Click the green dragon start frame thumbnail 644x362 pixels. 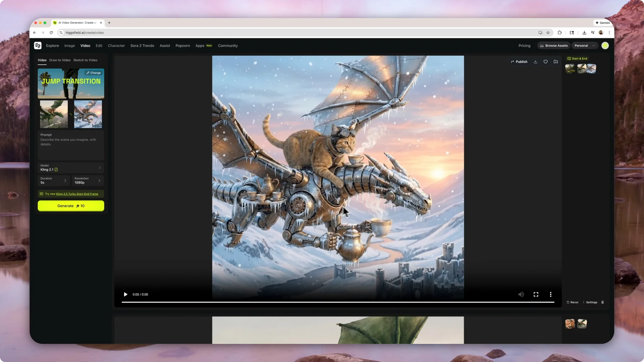click(x=53, y=114)
